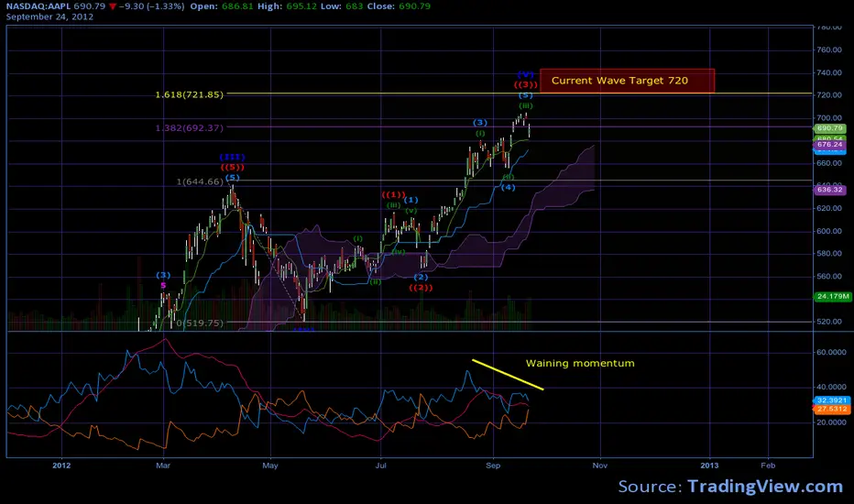The width and height of the screenshot is (854, 504).
Task: Click the 40.0000 indicator axis label
Action: pos(831,387)
